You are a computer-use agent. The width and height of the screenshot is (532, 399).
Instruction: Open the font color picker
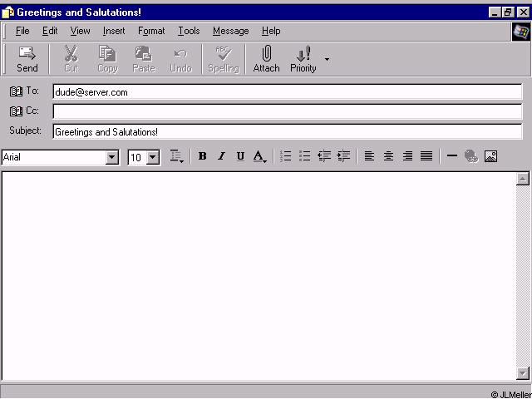[260, 156]
